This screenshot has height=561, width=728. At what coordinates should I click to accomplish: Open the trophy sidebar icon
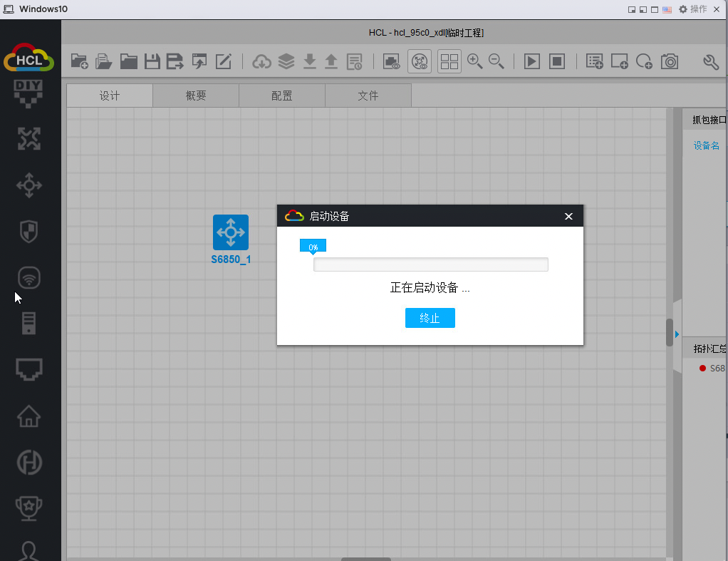point(28,508)
